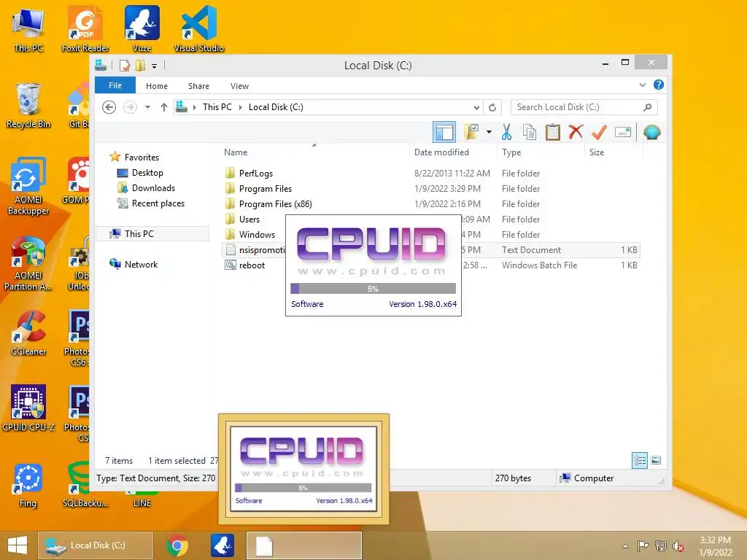Screen dimensions: 747x560
Task: Click the Copy icon in toolbar
Action: click(530, 132)
